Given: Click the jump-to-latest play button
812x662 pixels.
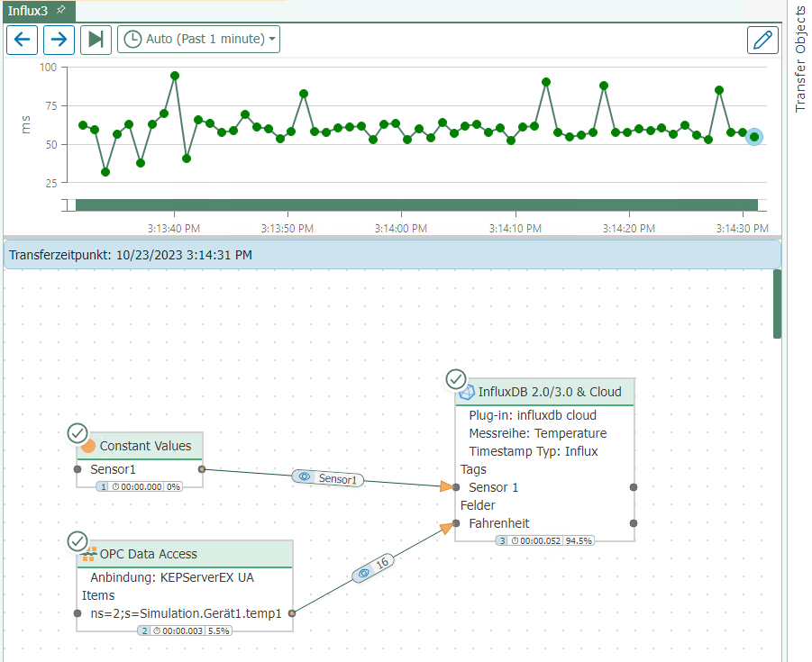Looking at the screenshot, I should (96, 39).
